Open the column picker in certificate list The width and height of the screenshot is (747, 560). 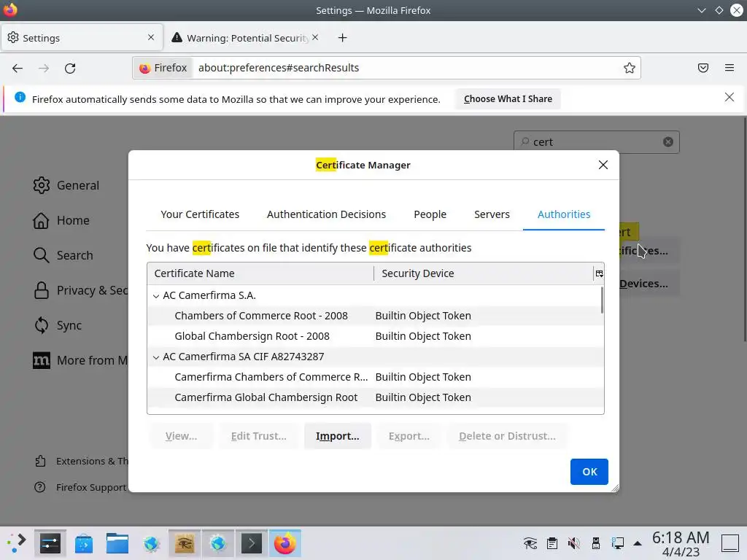pyautogui.click(x=599, y=273)
